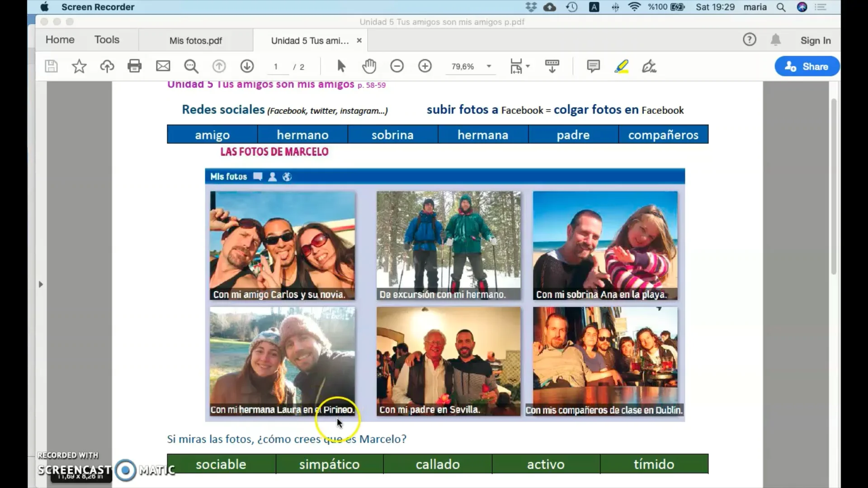Open the Apple menu

(x=44, y=7)
